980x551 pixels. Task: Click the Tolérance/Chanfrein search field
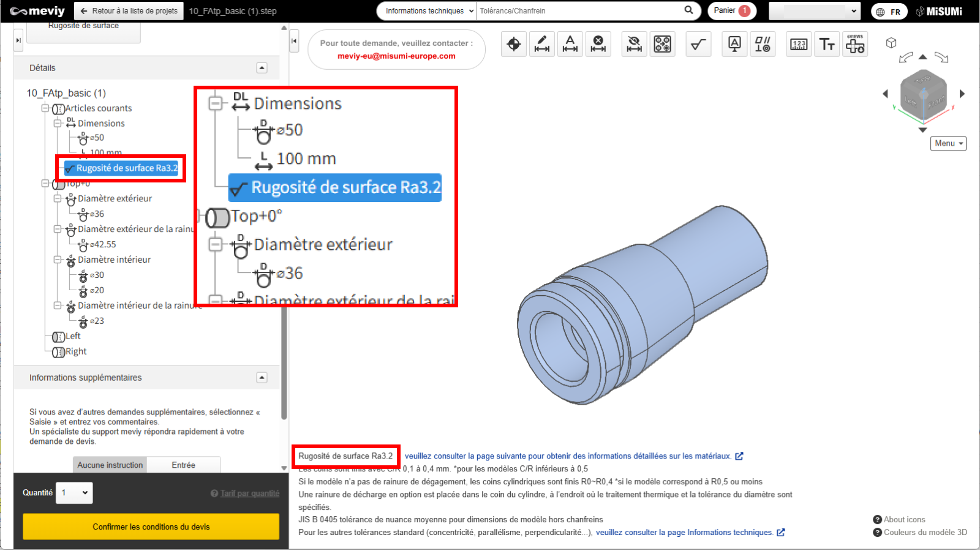tap(579, 11)
